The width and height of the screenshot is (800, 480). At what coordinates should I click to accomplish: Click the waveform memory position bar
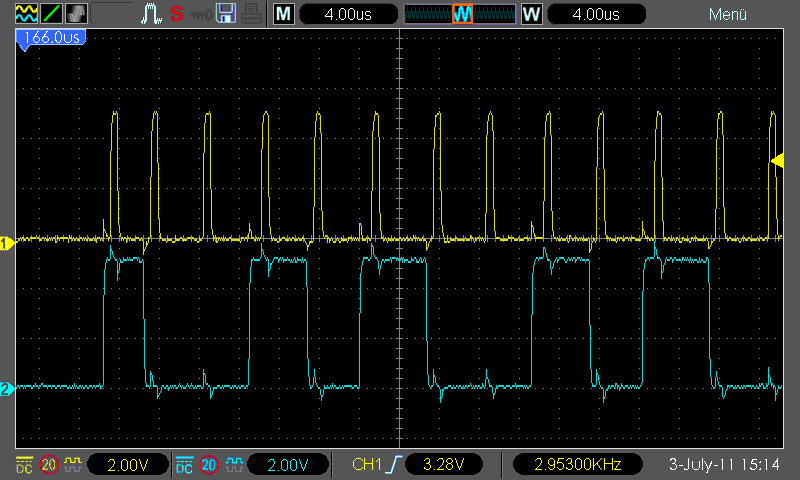[x=460, y=14]
